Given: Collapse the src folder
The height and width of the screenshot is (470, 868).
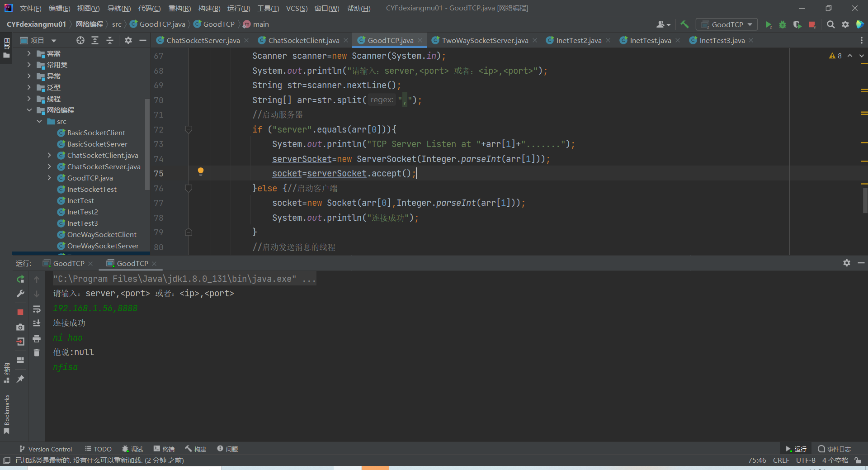Looking at the screenshot, I should pyautogui.click(x=39, y=121).
